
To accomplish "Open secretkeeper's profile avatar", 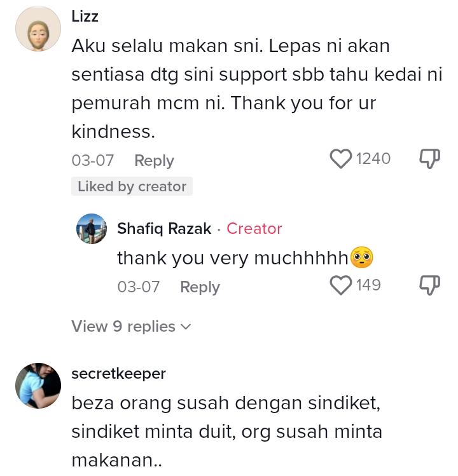I will tap(38, 385).
